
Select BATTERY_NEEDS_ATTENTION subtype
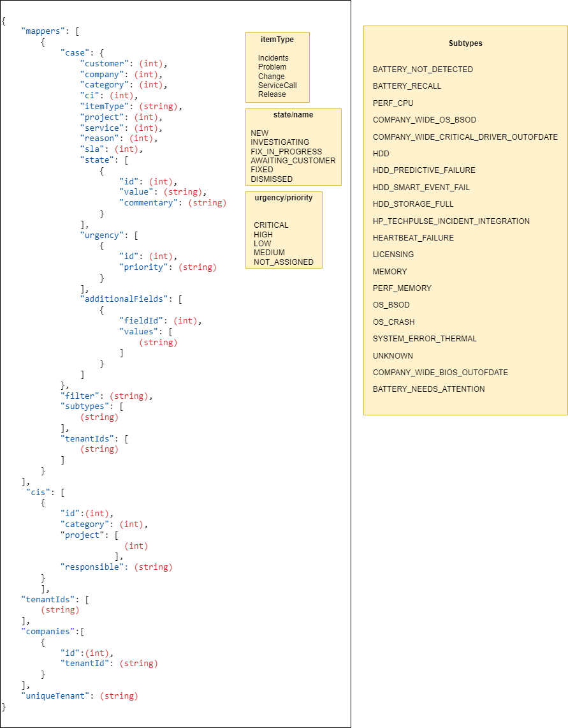tap(429, 389)
